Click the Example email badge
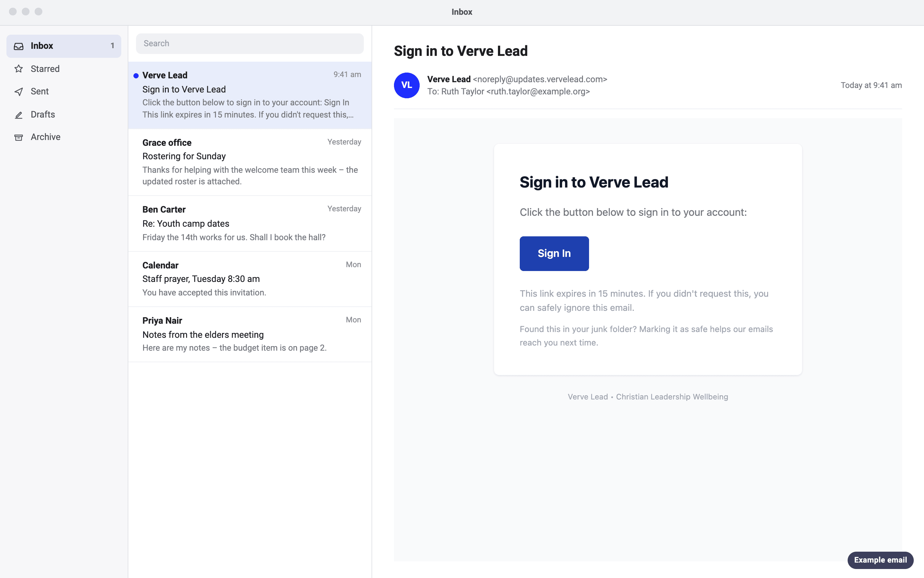The width and height of the screenshot is (924, 578). (880, 560)
